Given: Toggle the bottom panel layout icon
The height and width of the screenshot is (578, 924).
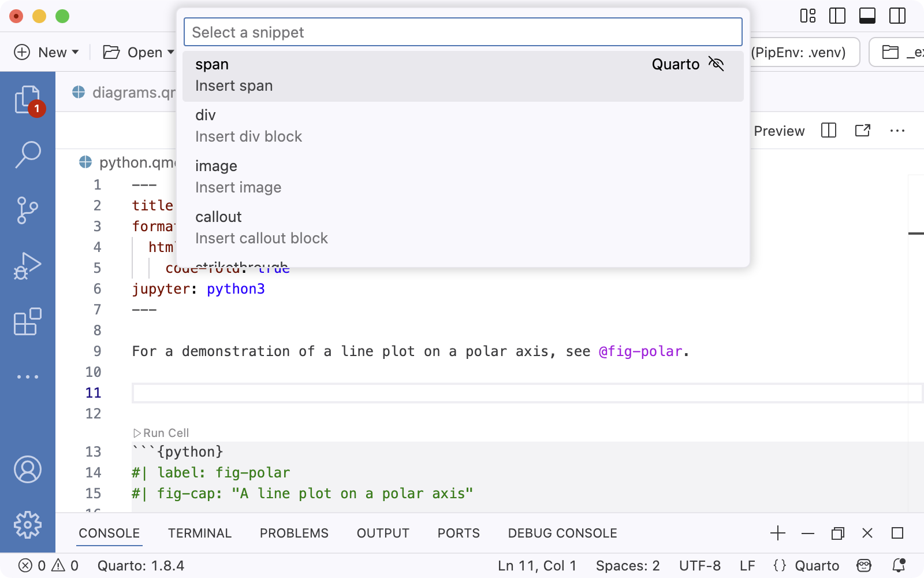Looking at the screenshot, I should click(868, 16).
